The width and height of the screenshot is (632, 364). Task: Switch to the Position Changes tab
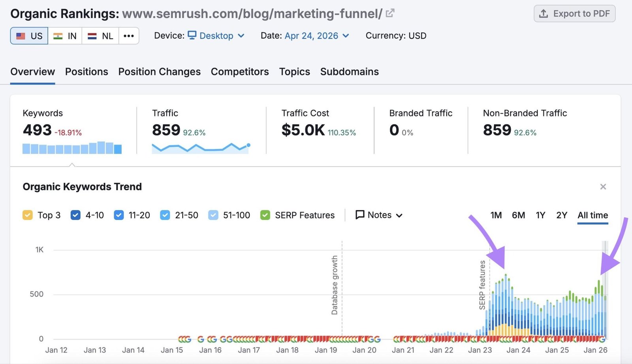point(160,71)
